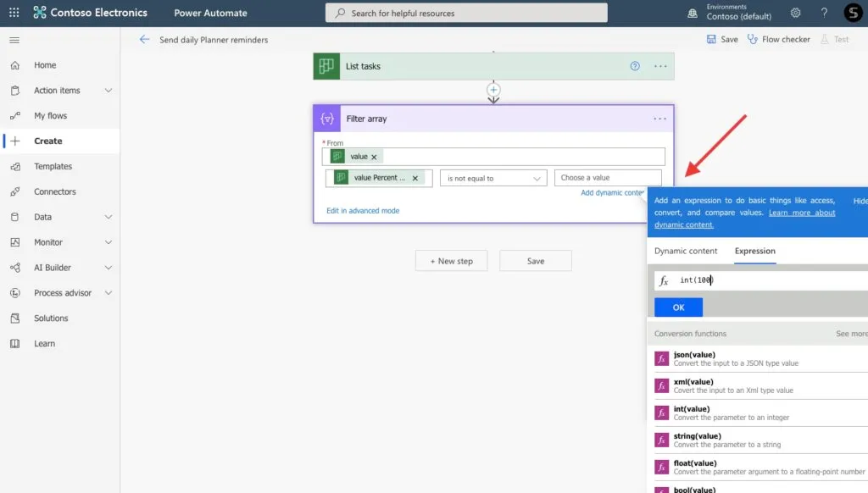Insert a step with the plus connector
This screenshot has width=868, height=493.
click(493, 90)
